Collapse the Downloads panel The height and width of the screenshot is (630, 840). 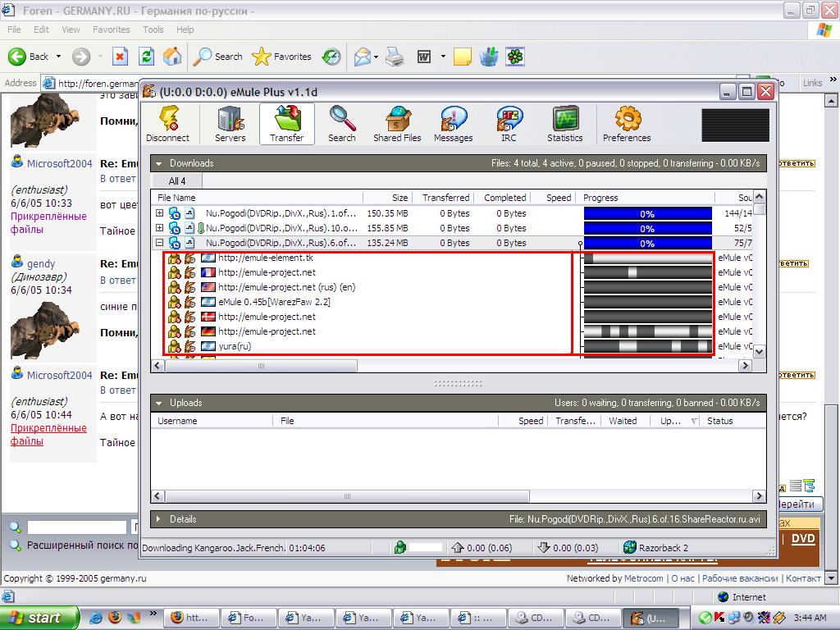point(158,163)
